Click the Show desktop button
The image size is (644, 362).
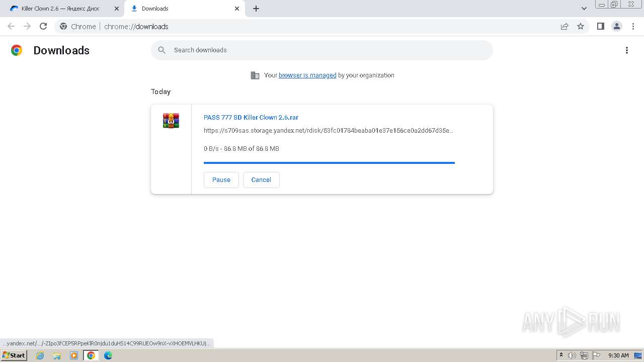(638, 355)
